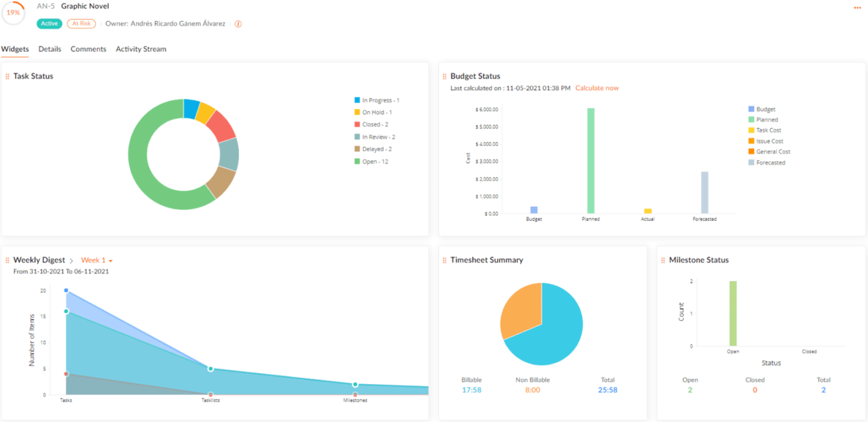Grab the Budget Status widget drag handle

click(x=444, y=77)
